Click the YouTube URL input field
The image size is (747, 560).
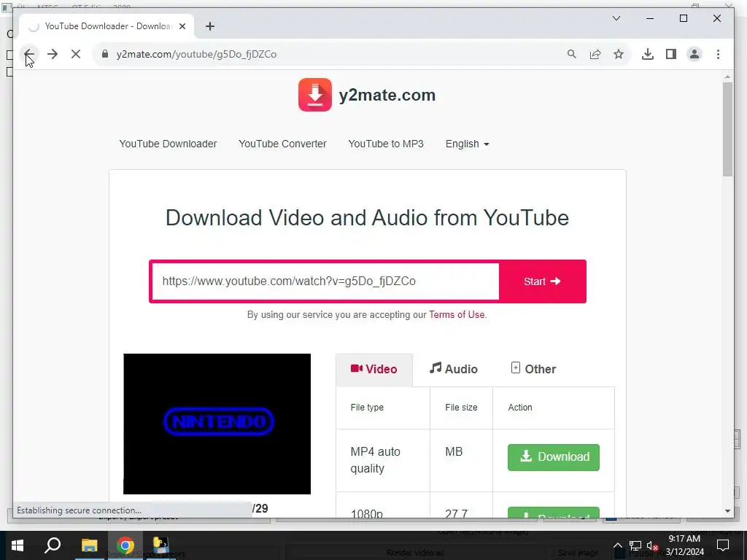325,281
